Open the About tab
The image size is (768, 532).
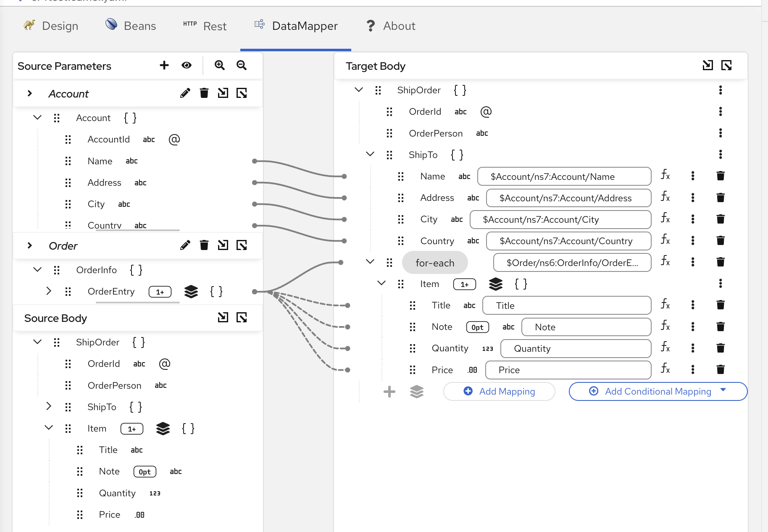click(x=391, y=26)
